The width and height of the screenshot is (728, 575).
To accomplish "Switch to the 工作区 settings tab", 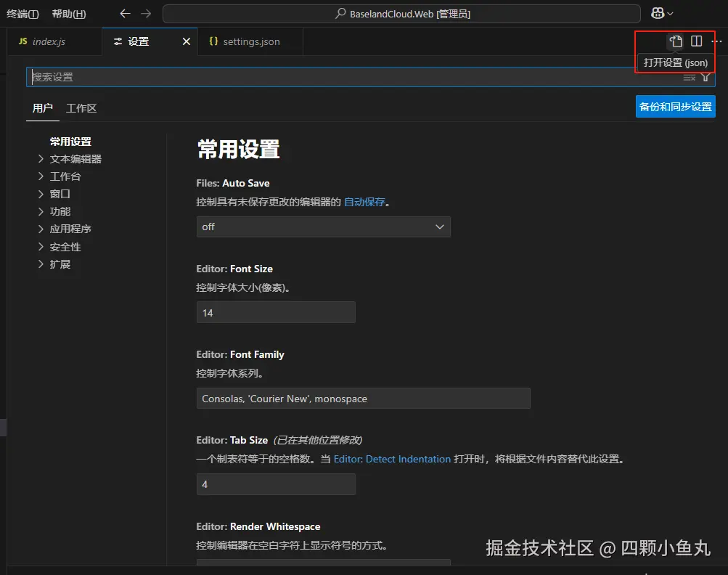I will click(81, 107).
